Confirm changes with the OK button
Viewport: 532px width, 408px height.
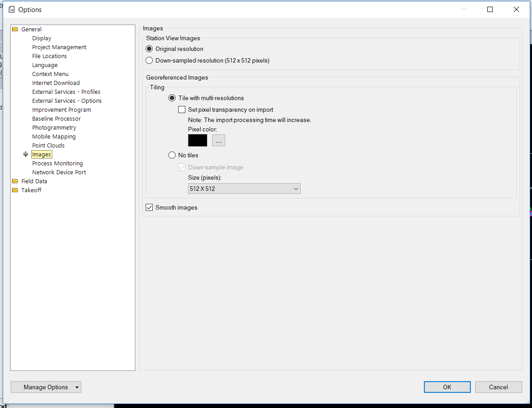coord(447,387)
